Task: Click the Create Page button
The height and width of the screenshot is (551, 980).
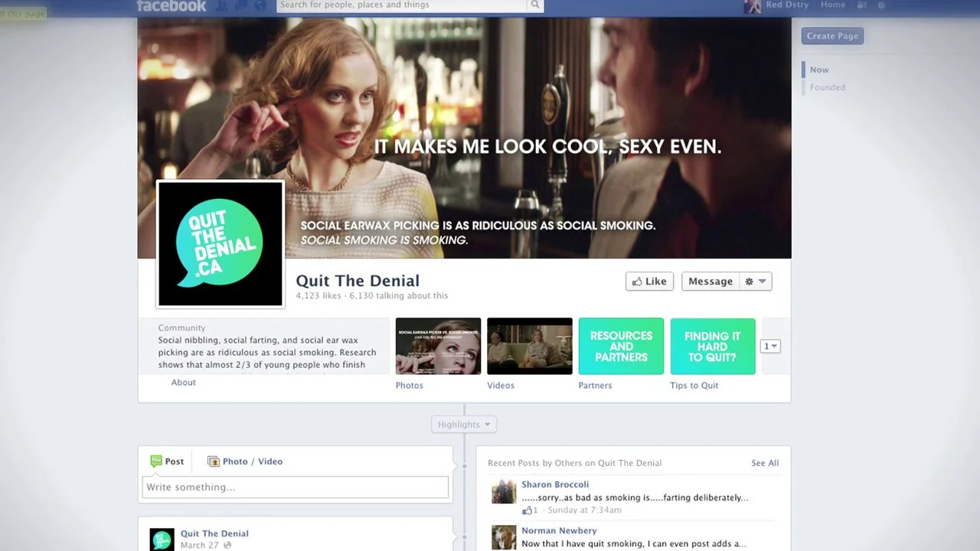Action: click(x=832, y=36)
